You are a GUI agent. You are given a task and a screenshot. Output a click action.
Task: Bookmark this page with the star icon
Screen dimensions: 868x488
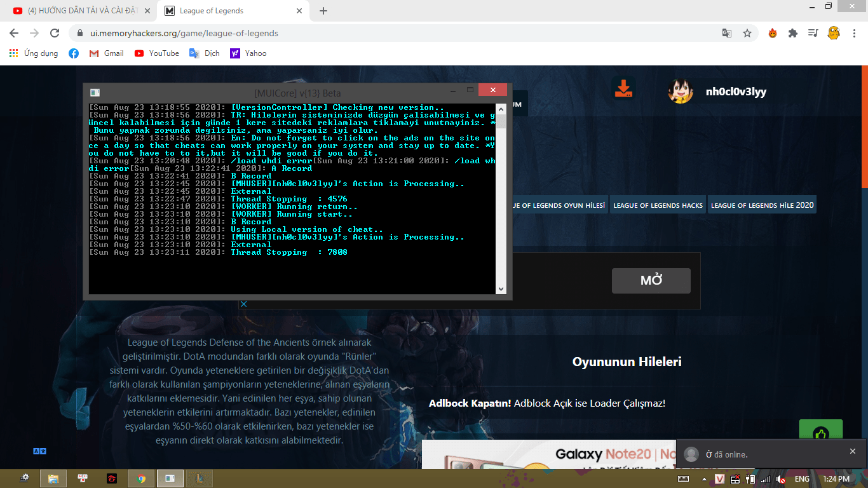[x=747, y=33]
